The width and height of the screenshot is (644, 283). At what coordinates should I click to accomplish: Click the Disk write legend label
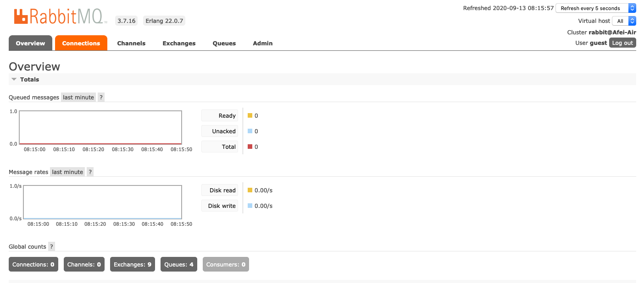[220, 206]
